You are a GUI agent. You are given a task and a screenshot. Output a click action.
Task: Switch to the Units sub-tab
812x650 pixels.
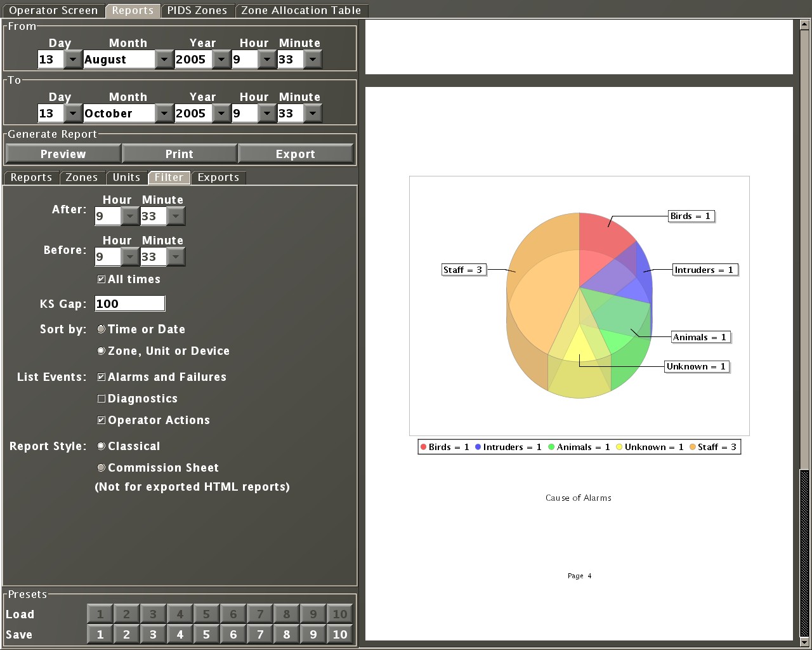click(x=126, y=178)
